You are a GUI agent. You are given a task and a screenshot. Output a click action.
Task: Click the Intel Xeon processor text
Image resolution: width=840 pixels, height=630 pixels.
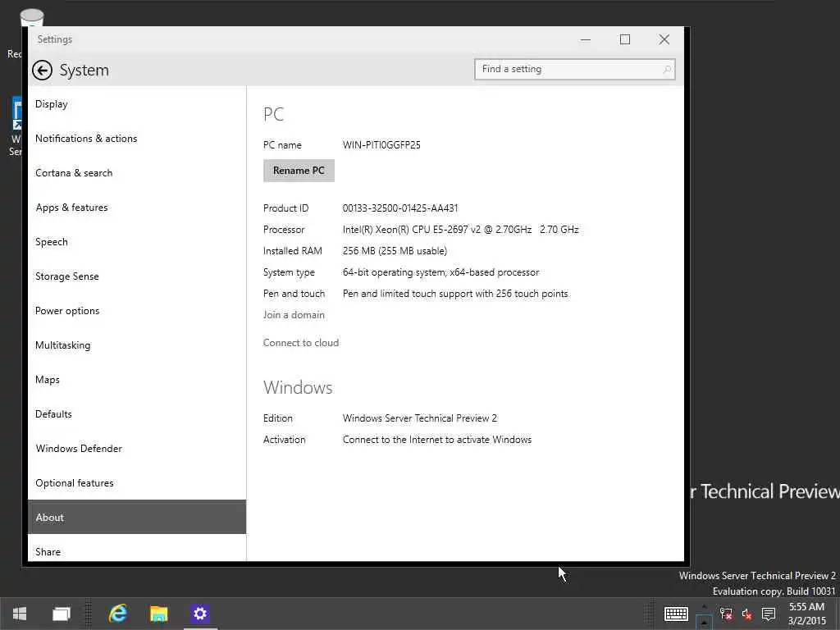(x=461, y=230)
